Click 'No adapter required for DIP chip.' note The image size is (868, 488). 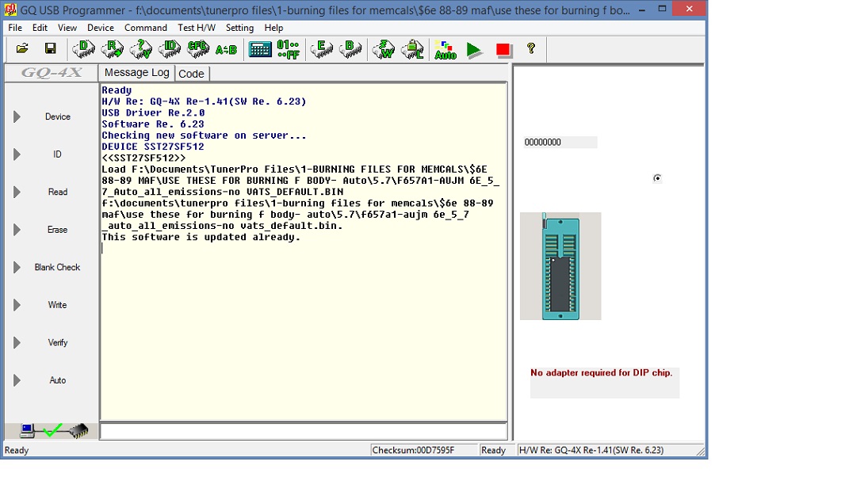click(x=602, y=373)
